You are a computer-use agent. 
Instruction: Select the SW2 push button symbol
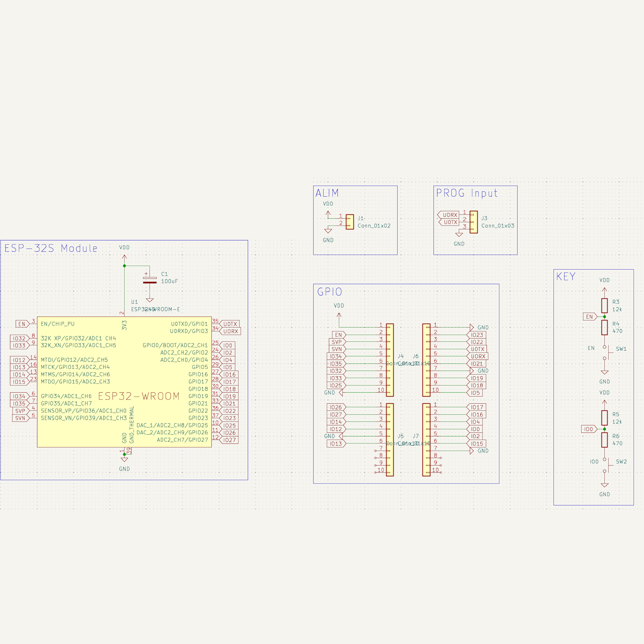(x=607, y=465)
